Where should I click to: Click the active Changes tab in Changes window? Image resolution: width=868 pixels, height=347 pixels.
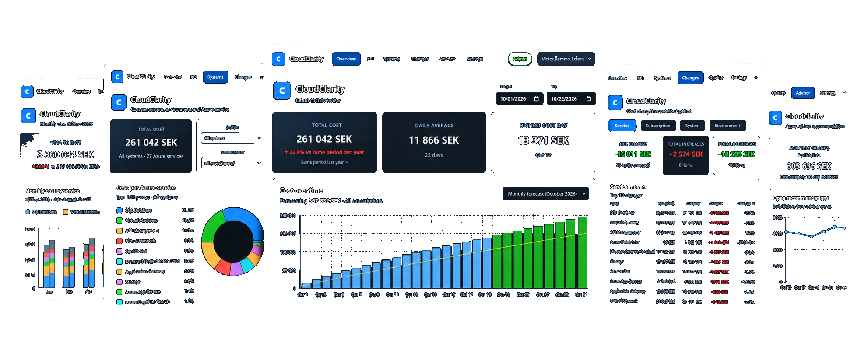coord(690,78)
